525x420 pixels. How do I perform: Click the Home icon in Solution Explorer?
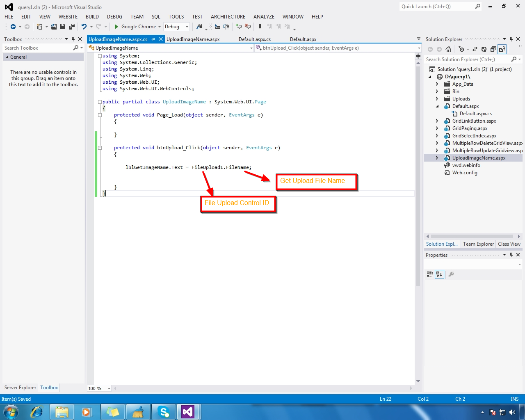448,49
